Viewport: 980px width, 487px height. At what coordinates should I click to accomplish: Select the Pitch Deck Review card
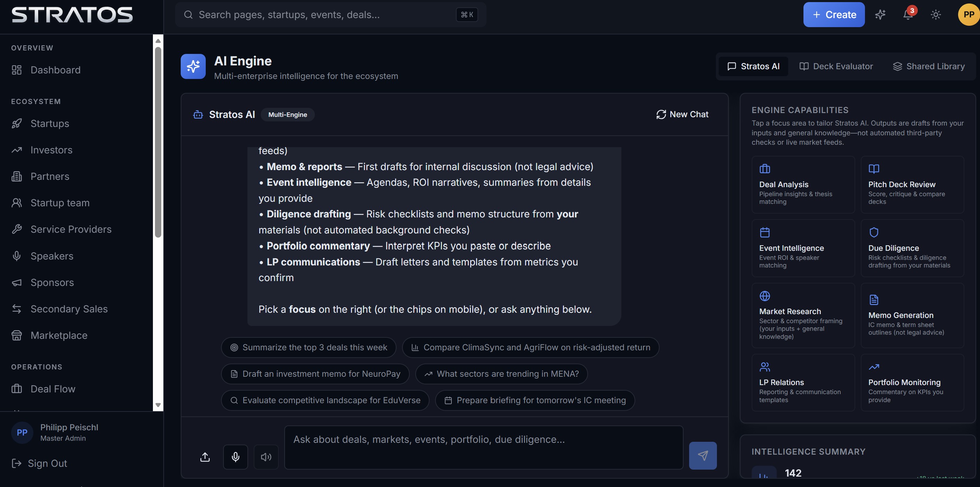point(912,185)
